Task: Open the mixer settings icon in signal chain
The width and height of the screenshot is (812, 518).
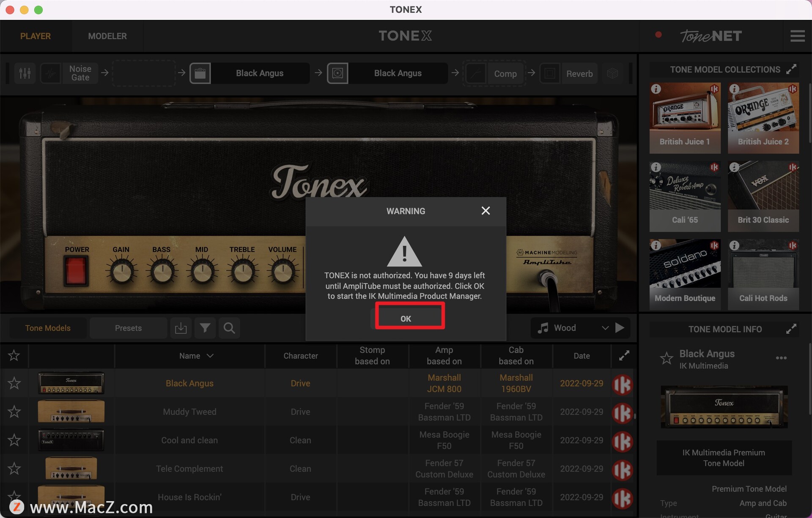Action: tap(25, 74)
